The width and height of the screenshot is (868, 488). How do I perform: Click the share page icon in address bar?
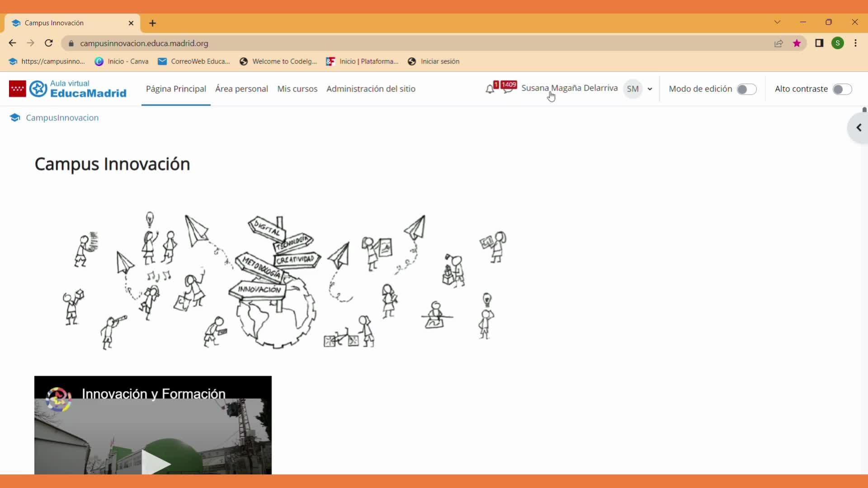click(x=778, y=43)
